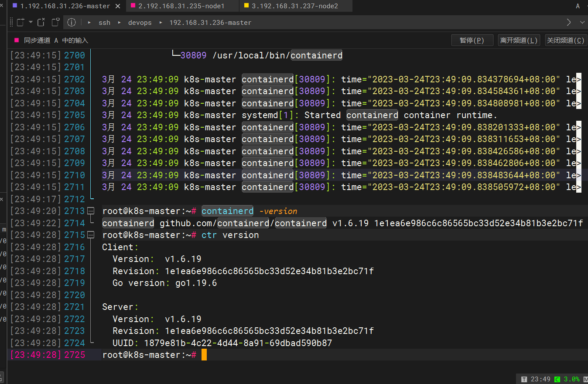Click the close-tab toolbar icon
Viewport: 588px width, 384px height.
pyautogui.click(x=41, y=22)
